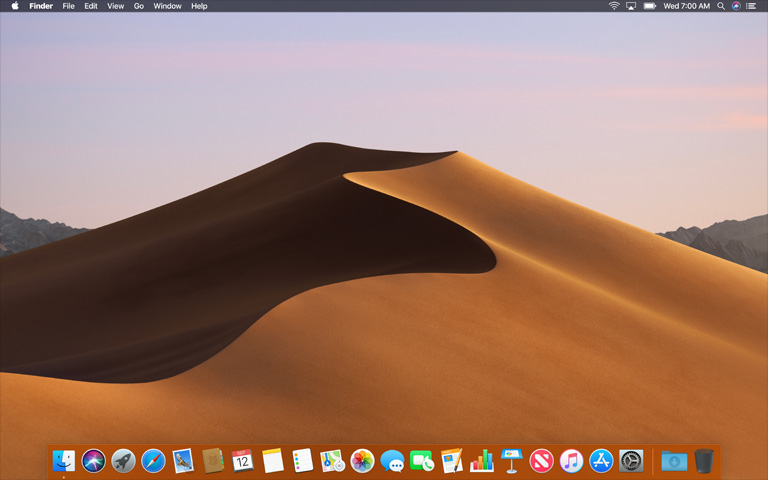The height and width of the screenshot is (480, 768).
Task: Open Maps app in Dock
Action: pyautogui.click(x=333, y=461)
